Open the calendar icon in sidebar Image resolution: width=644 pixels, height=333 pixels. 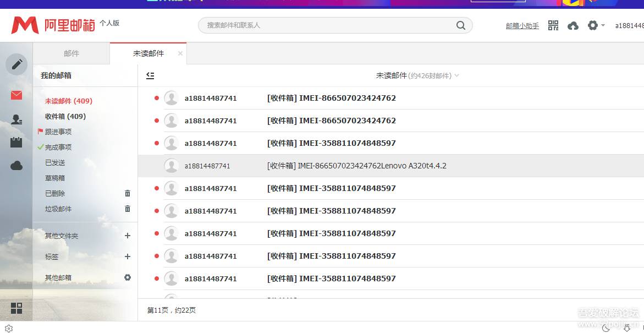(16, 142)
